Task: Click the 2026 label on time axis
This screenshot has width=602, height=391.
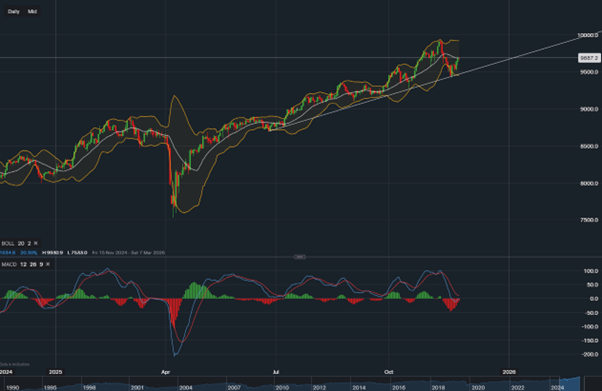Action: (509, 372)
